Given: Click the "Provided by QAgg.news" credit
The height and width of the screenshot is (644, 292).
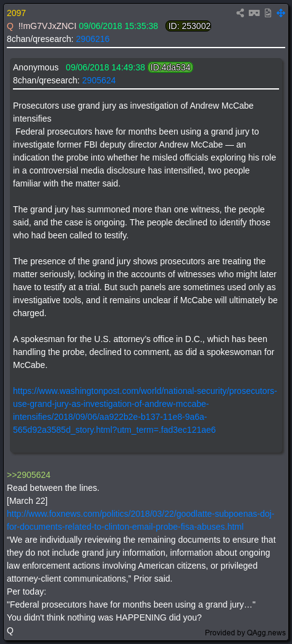Looking at the screenshot, I should 246,632.
